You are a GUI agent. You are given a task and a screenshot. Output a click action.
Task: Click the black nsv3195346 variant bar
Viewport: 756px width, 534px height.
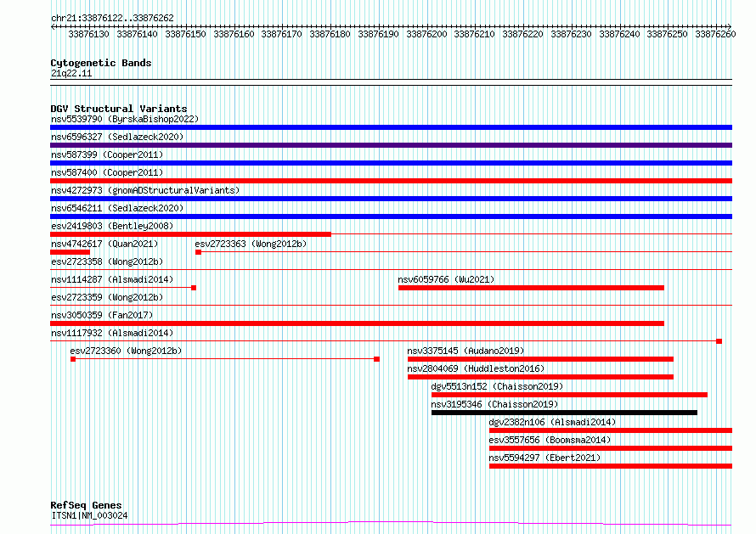pos(565,413)
